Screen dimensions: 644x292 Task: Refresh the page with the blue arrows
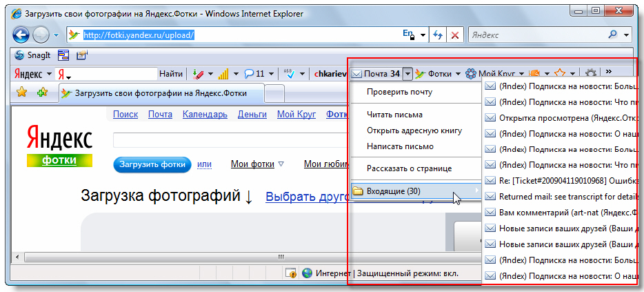pyautogui.click(x=437, y=35)
